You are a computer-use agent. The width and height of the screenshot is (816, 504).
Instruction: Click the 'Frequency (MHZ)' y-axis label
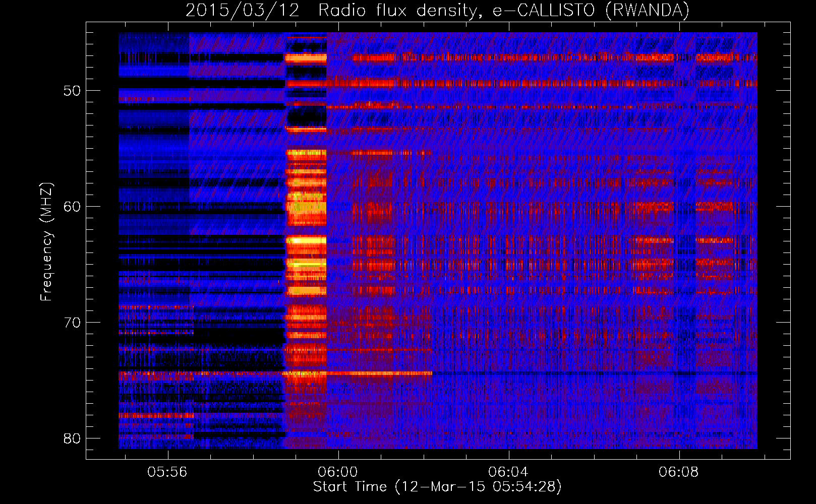[x=46, y=241]
